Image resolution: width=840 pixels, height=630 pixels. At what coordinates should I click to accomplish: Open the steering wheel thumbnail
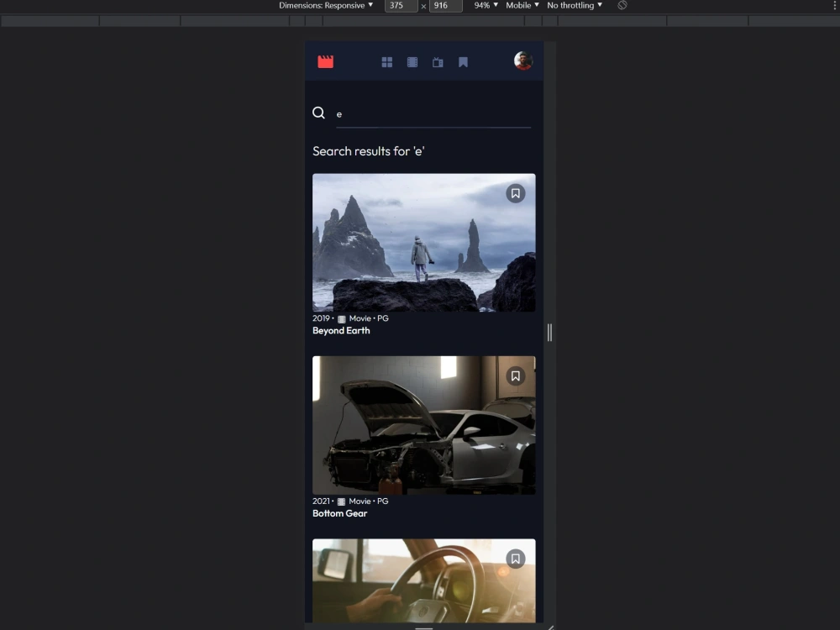423,580
